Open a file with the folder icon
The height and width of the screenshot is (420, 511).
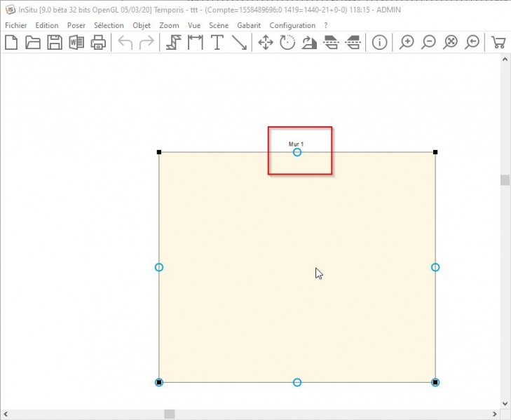(x=33, y=43)
